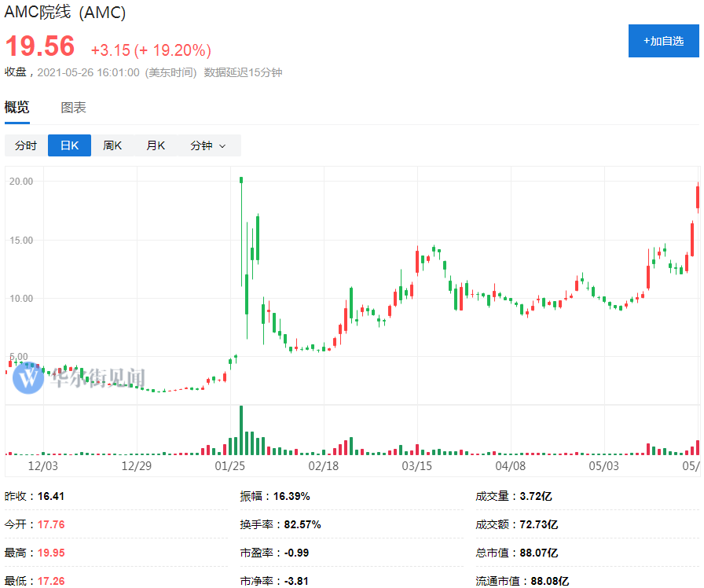Click the 10.00 price axis label
Image resolution: width=704 pixels, height=588 pixels.
point(21,299)
